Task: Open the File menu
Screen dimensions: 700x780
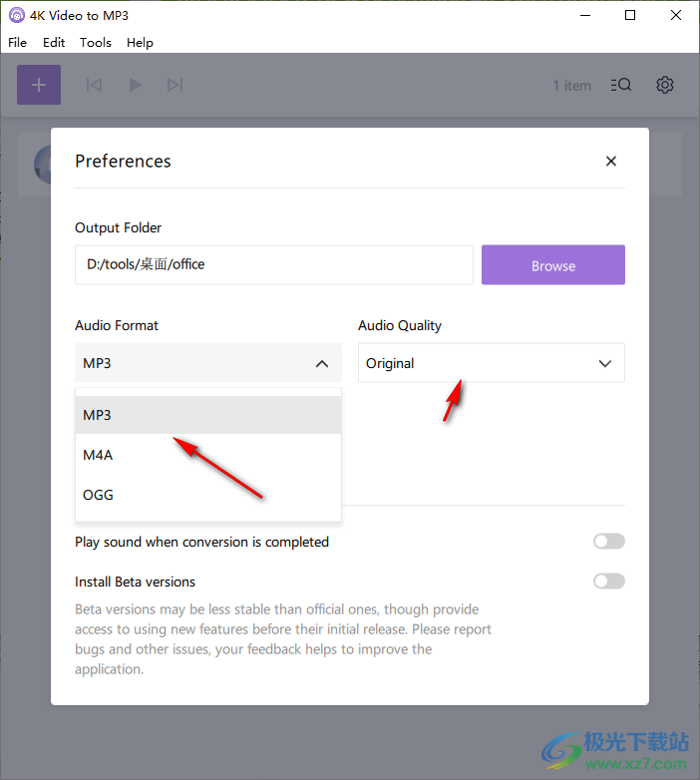Action: [17, 43]
